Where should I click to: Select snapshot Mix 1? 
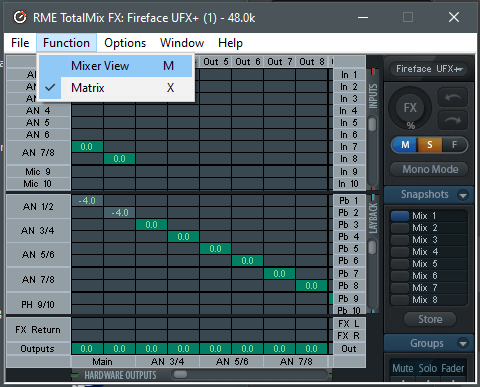pyautogui.click(x=429, y=216)
